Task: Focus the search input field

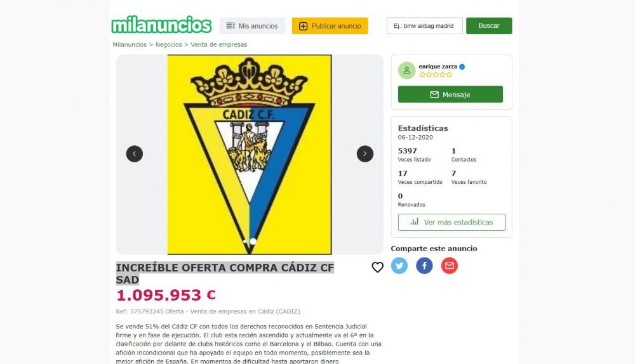Action: 424,26
